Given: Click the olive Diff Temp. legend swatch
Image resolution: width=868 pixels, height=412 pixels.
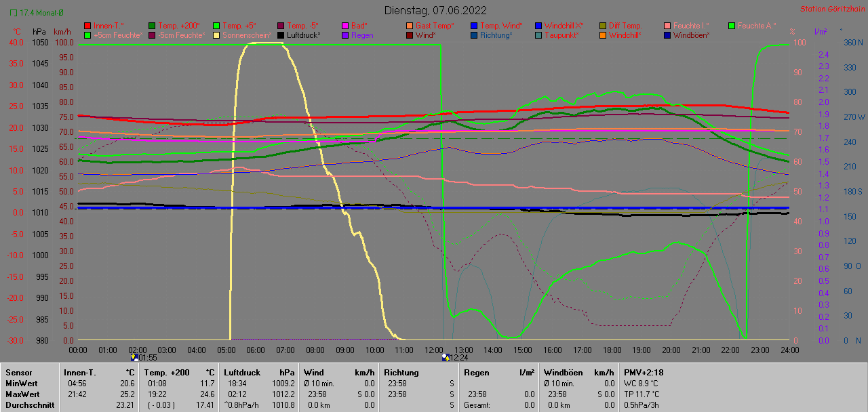Looking at the screenshot, I should tap(603, 26).
